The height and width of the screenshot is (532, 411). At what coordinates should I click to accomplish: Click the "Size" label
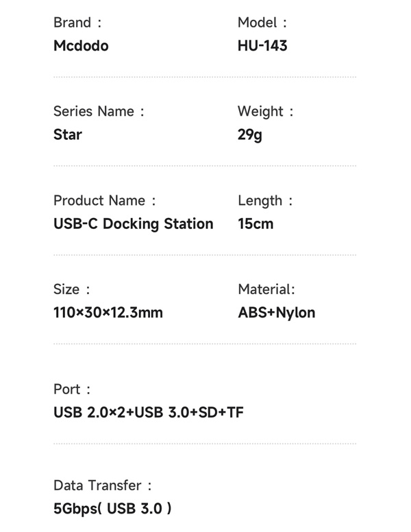pyautogui.click(x=66, y=289)
